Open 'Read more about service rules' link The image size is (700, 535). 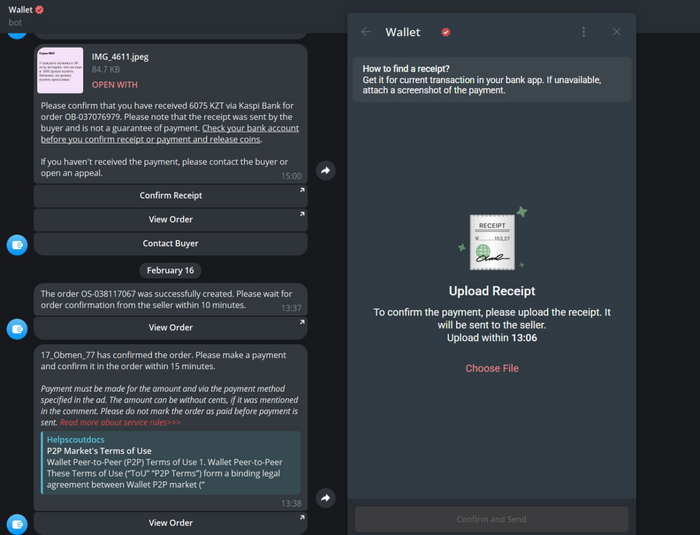(x=120, y=423)
